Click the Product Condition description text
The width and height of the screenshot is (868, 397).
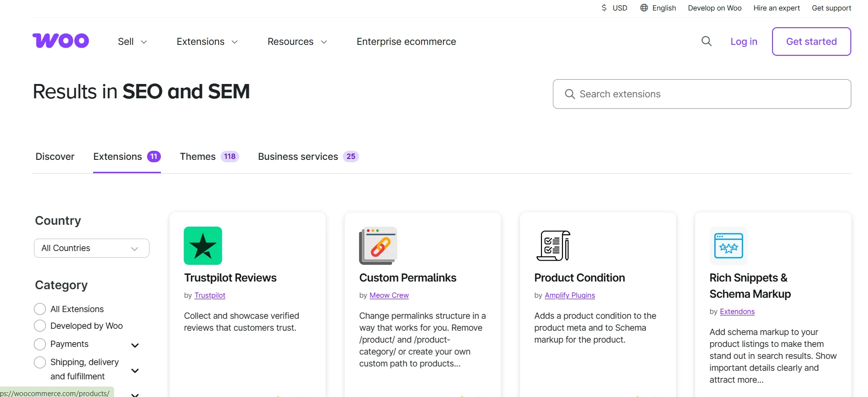tap(595, 328)
